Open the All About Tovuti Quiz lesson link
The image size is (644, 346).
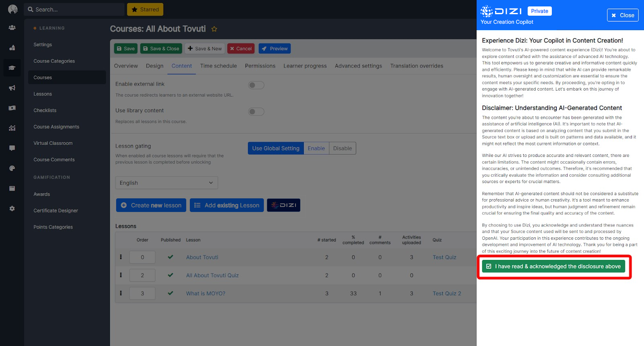[x=212, y=275]
